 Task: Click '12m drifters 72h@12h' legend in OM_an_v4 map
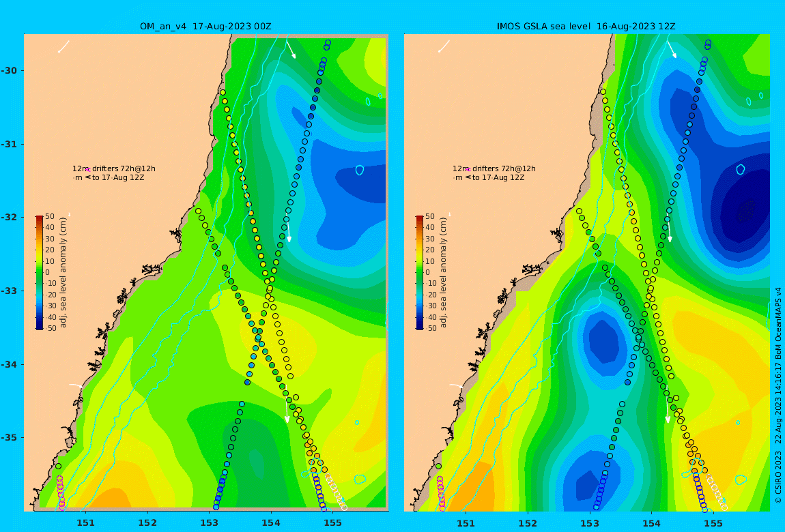[x=113, y=169]
